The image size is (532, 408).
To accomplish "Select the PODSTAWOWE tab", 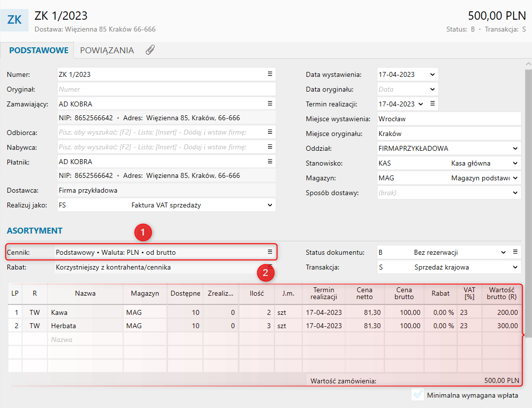I will coord(38,50).
